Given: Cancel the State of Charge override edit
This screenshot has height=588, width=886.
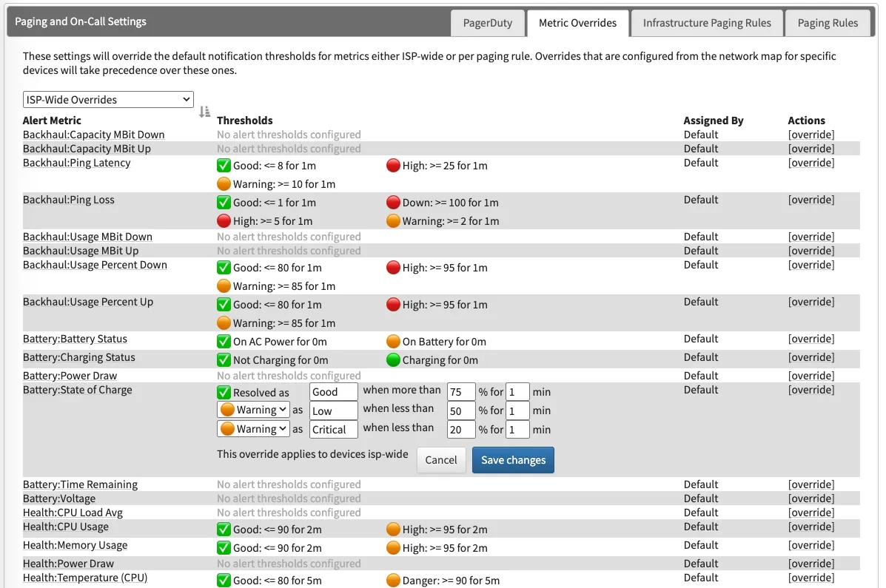Looking at the screenshot, I should point(440,460).
